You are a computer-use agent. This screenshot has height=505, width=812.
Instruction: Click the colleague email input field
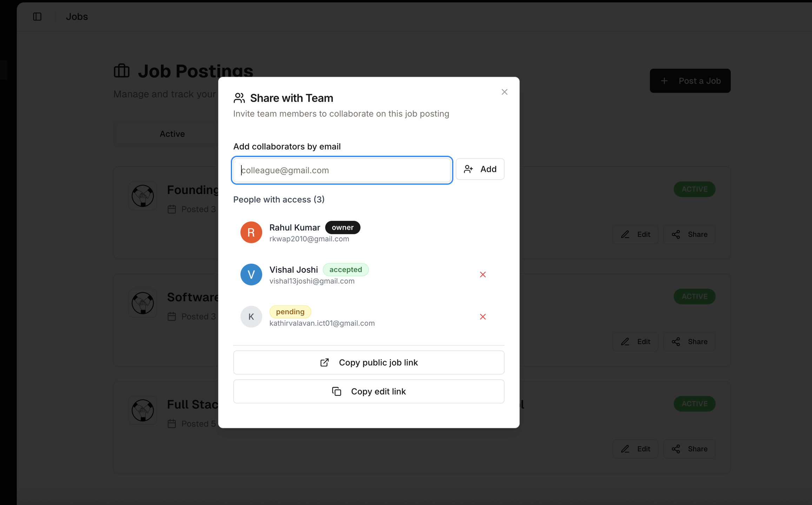point(342,170)
